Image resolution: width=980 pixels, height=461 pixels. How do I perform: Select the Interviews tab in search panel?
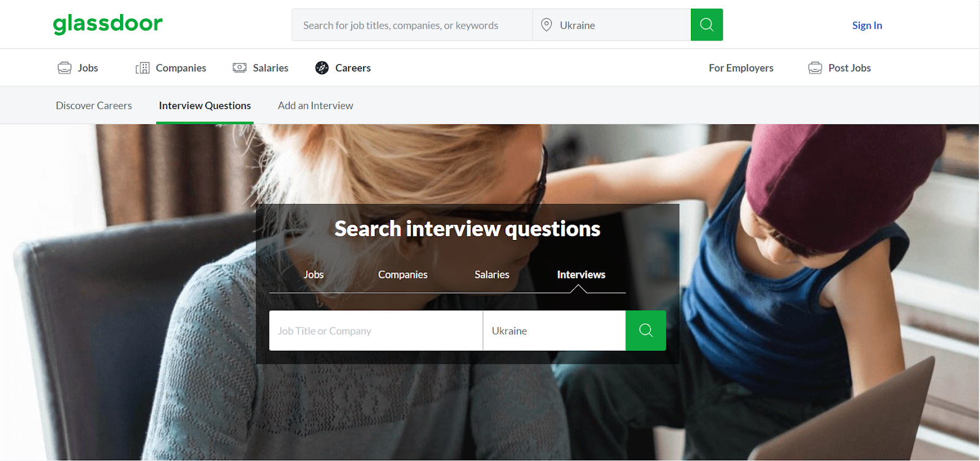pyautogui.click(x=581, y=274)
